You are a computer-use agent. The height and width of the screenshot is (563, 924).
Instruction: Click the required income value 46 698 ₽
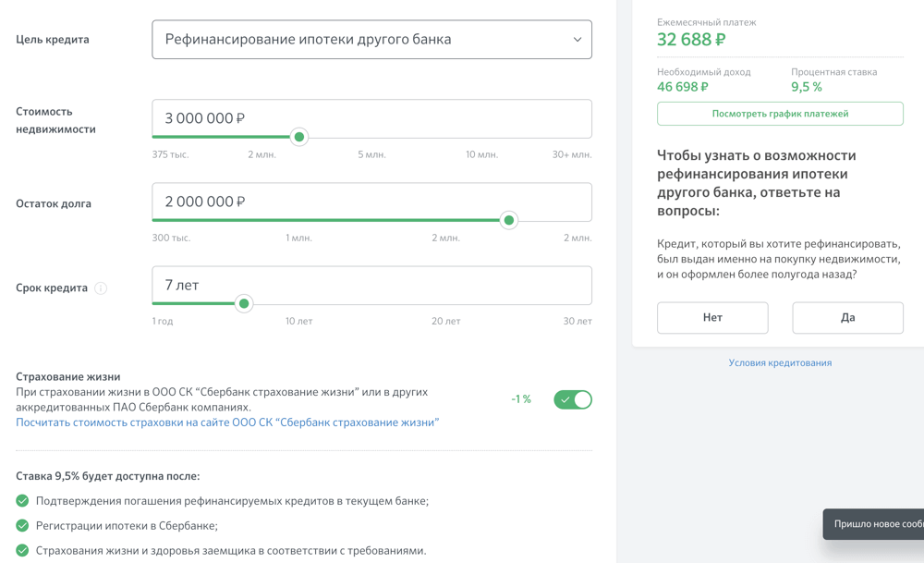click(x=683, y=87)
